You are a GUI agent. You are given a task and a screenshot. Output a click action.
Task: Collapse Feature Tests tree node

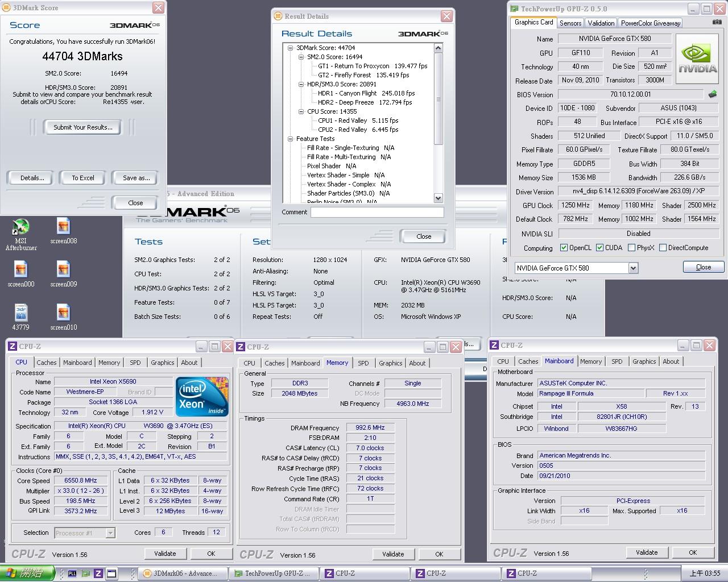coord(291,139)
